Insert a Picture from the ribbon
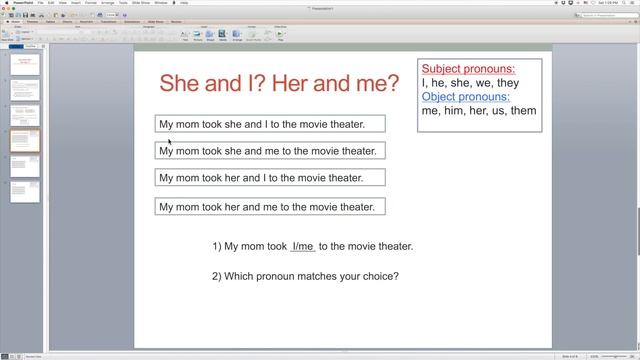The width and height of the screenshot is (640, 360). click(198, 36)
